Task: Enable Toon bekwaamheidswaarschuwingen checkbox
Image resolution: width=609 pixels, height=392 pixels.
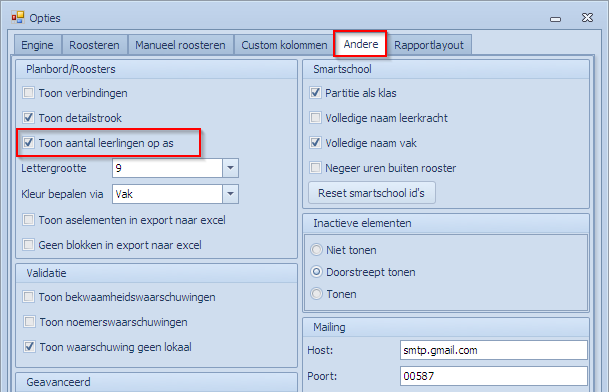Action: pyautogui.click(x=28, y=297)
